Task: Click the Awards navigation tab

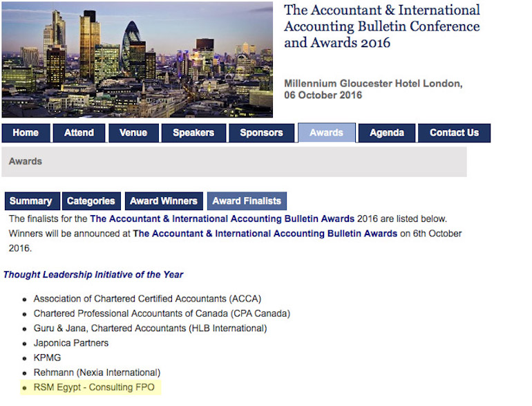Action: click(x=326, y=133)
